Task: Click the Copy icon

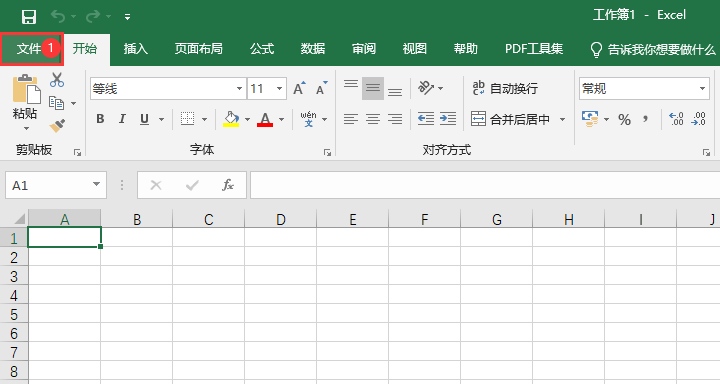Action: pyautogui.click(x=56, y=103)
